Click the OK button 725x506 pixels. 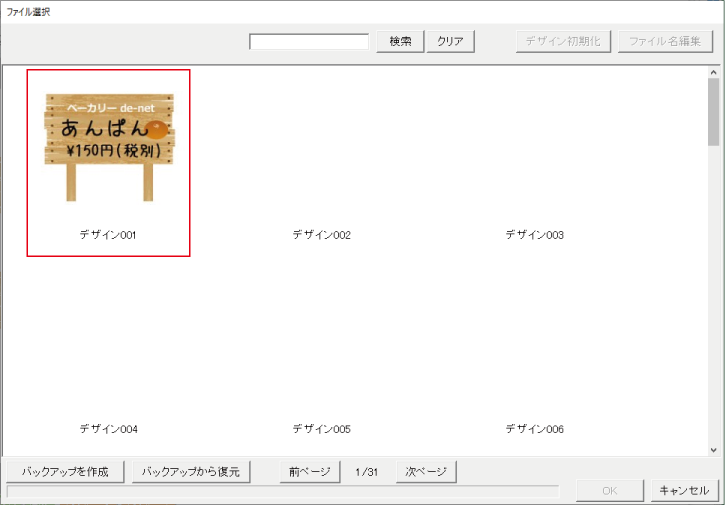610,491
